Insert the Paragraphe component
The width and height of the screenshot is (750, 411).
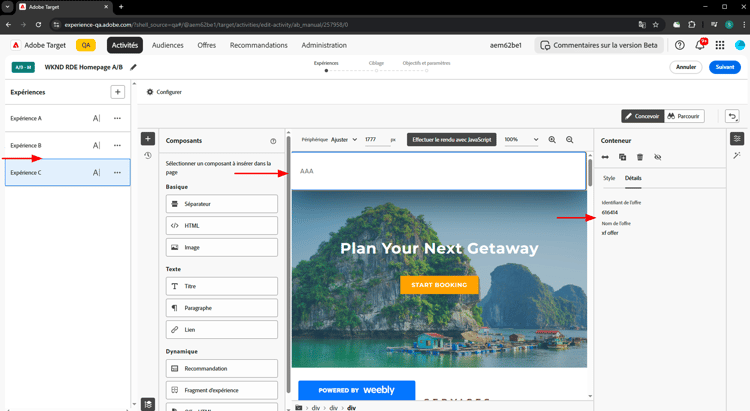[x=222, y=308]
